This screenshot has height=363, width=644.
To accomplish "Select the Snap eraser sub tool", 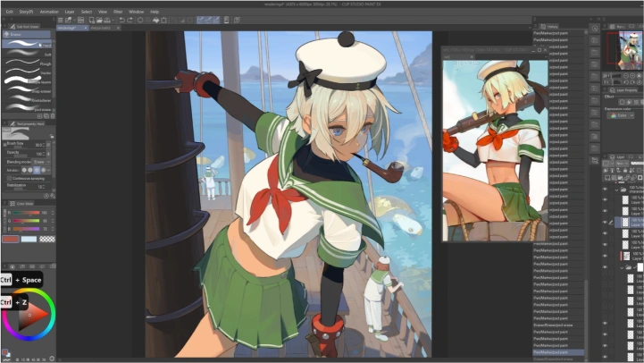I will coord(27,90).
